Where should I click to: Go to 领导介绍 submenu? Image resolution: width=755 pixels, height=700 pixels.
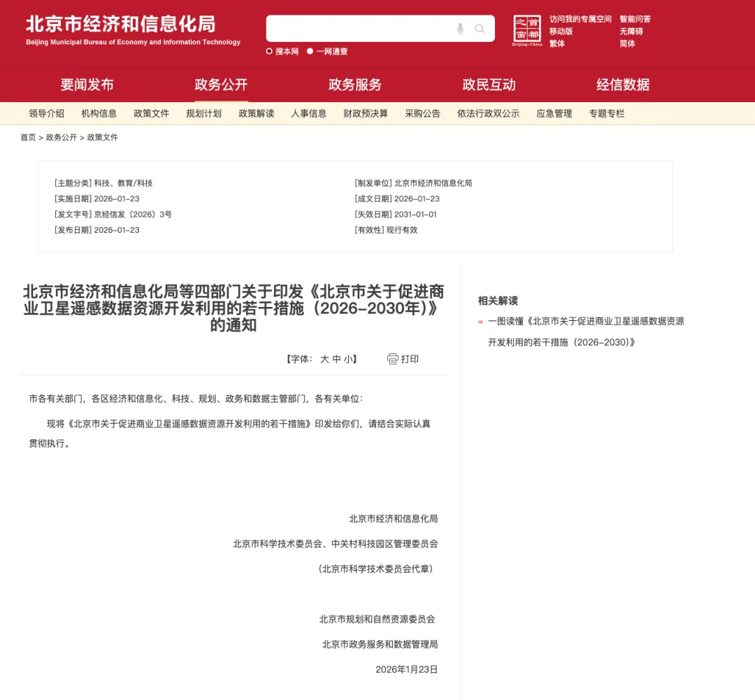pyautogui.click(x=46, y=114)
